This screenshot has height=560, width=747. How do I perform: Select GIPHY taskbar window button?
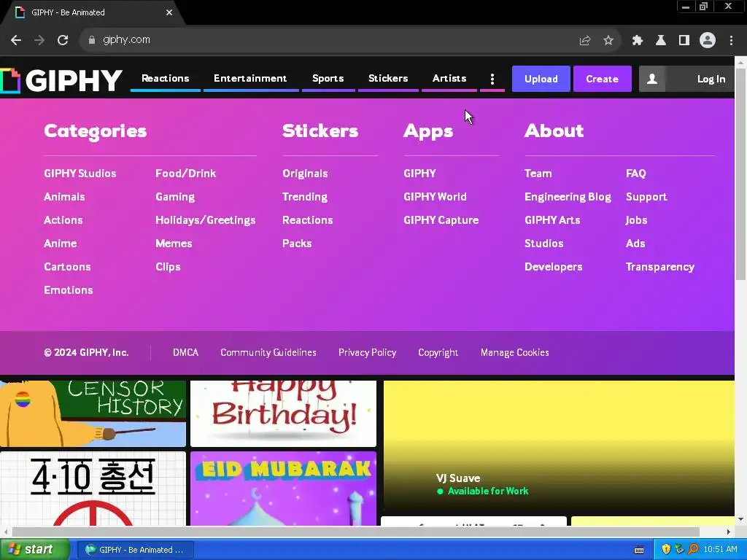[135, 550]
